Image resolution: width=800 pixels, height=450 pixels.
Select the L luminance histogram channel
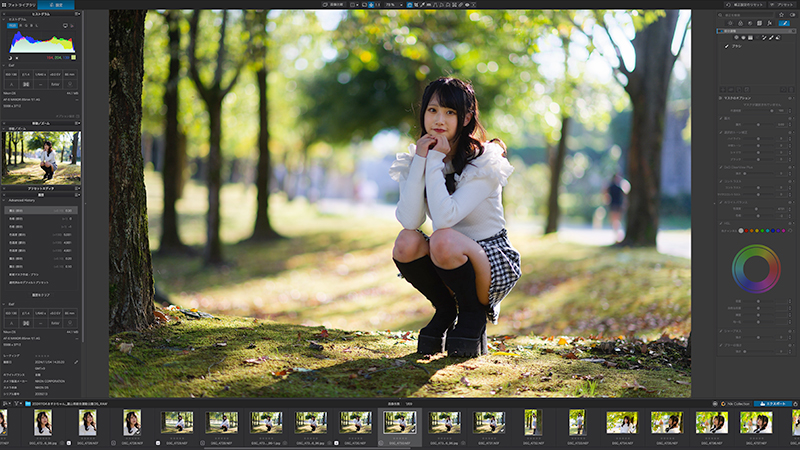(x=37, y=26)
